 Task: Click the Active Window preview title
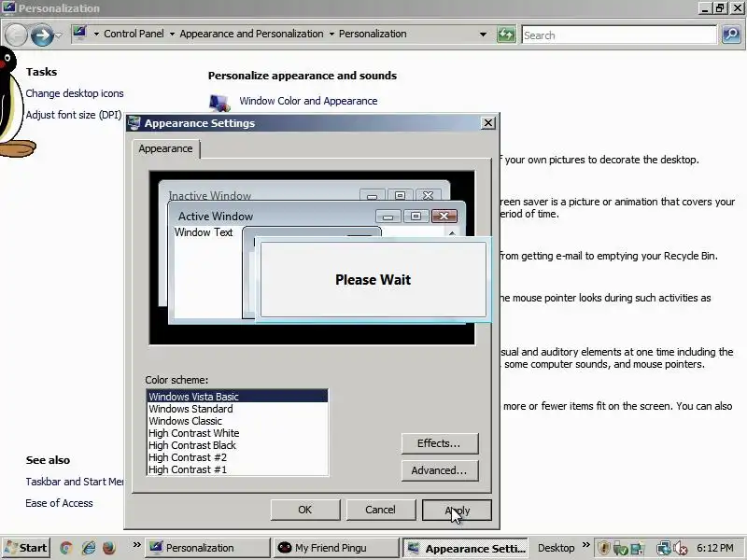coord(216,217)
